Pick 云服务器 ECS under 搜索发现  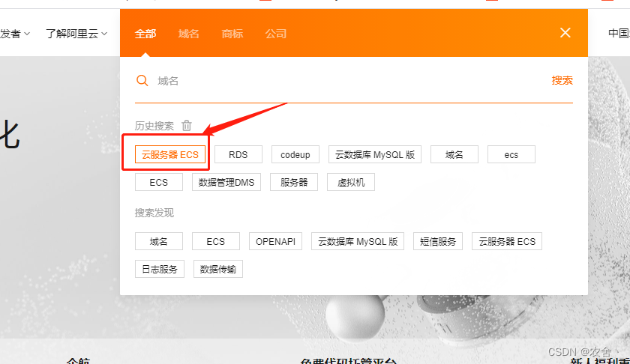(507, 241)
